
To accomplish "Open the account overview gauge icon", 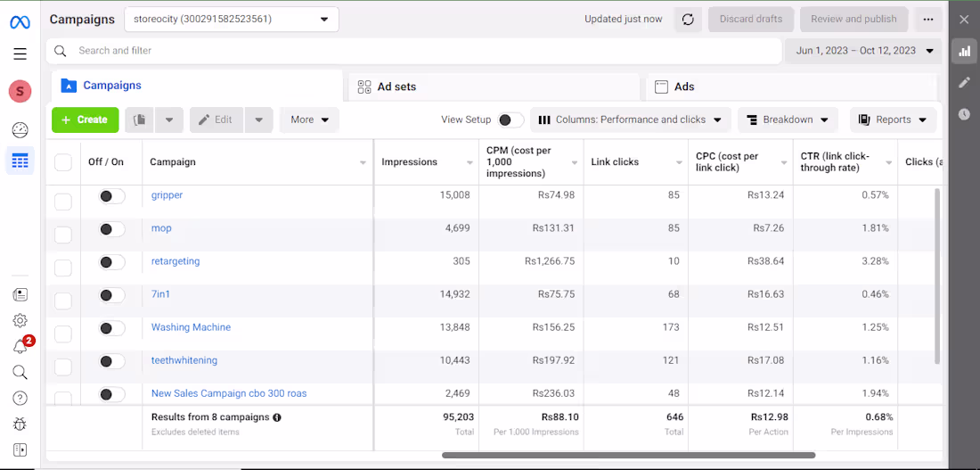I will coord(20,130).
